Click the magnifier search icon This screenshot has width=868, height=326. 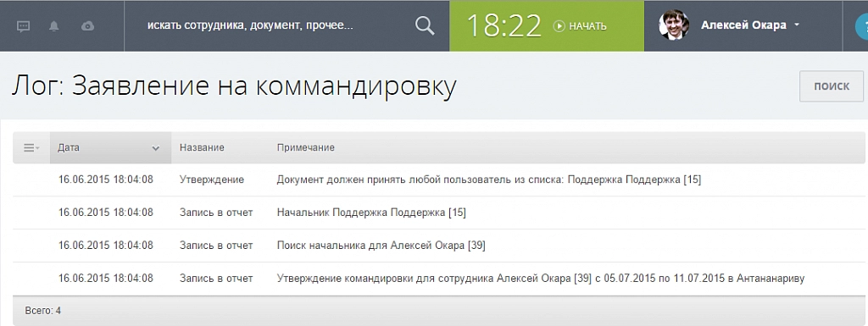425,25
